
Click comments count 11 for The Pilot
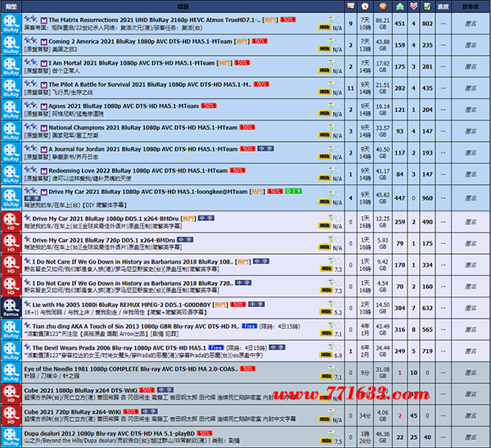(x=351, y=88)
